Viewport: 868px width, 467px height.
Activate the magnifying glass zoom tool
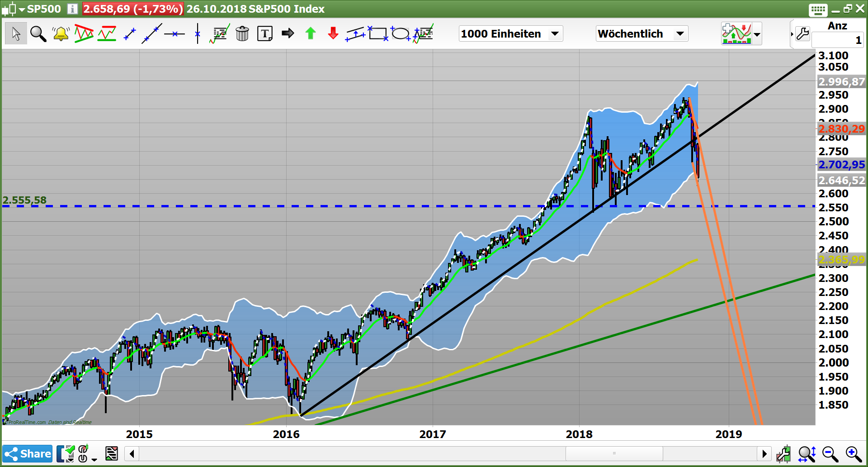(x=38, y=33)
